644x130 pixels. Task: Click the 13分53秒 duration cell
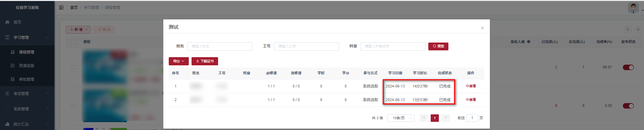click(x=420, y=100)
